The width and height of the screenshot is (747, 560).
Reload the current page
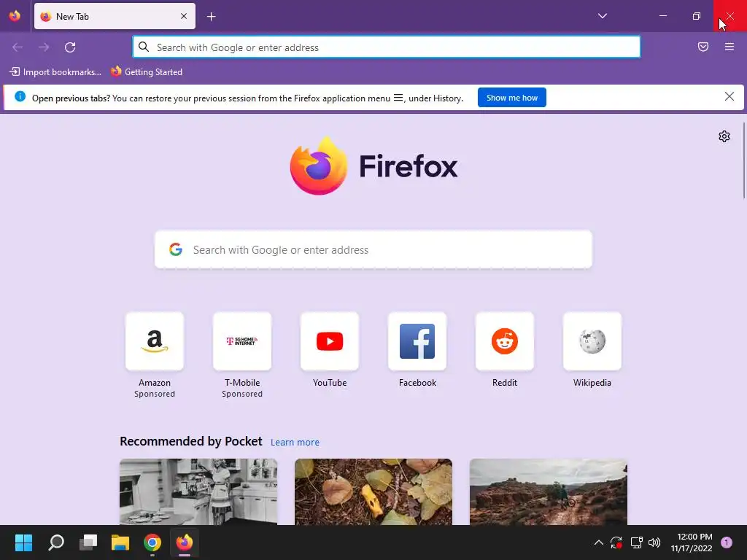point(70,47)
